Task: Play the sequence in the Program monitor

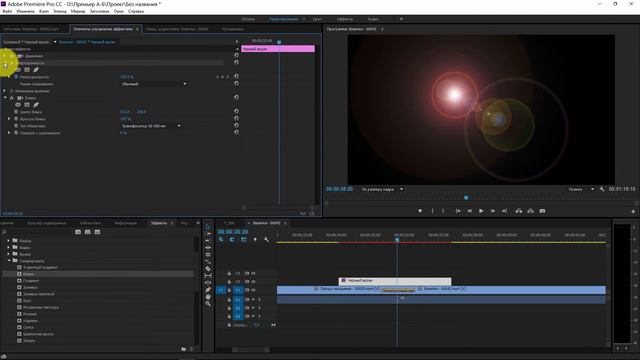Action: (481, 211)
